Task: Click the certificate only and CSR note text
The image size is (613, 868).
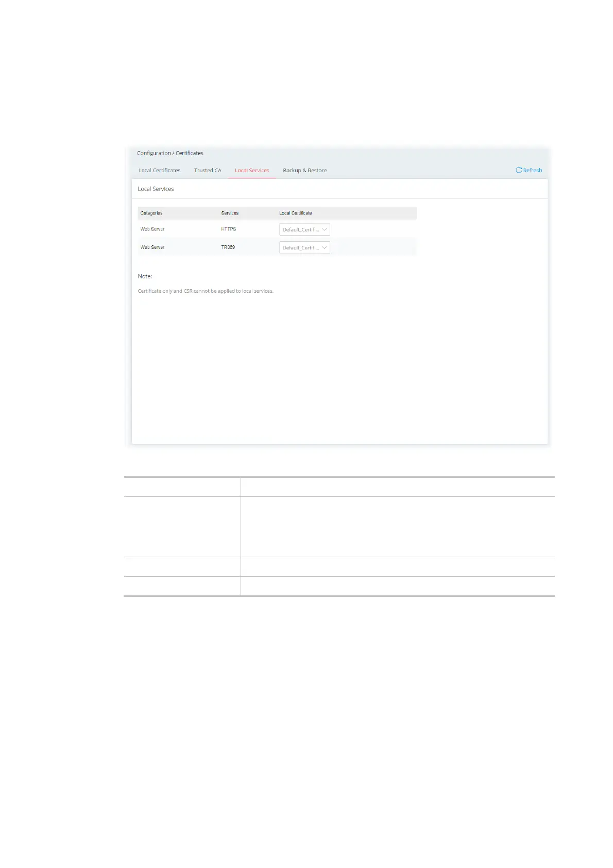Action: pos(206,291)
